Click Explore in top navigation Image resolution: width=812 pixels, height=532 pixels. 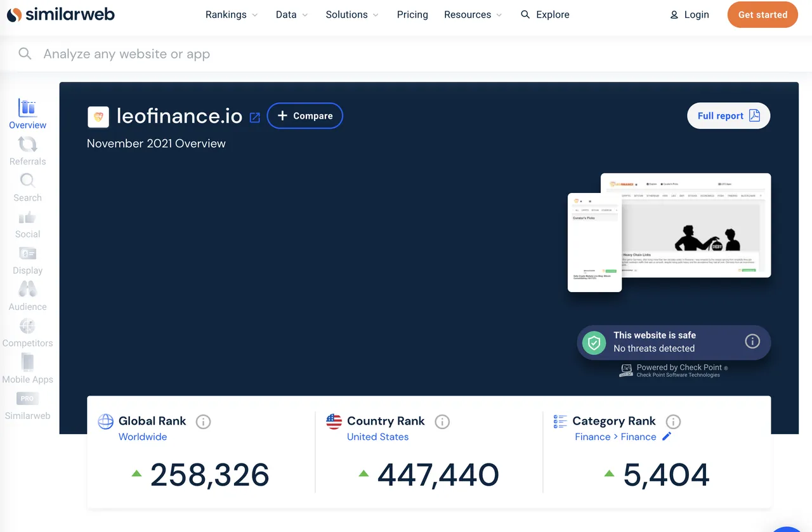[x=545, y=15]
